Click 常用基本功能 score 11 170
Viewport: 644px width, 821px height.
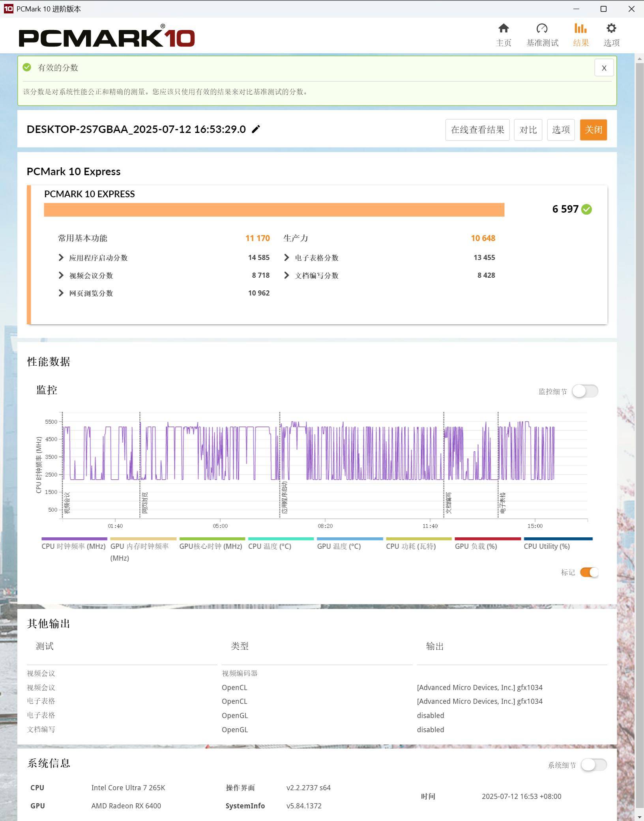pos(257,238)
